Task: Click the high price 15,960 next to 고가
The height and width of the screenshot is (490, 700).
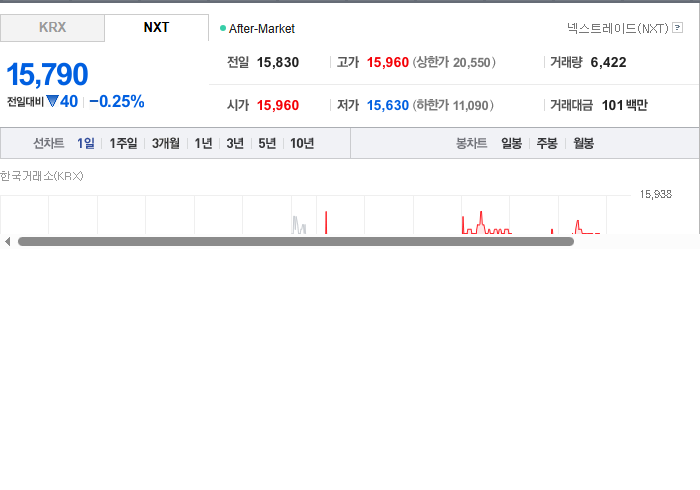Action: 388,62
